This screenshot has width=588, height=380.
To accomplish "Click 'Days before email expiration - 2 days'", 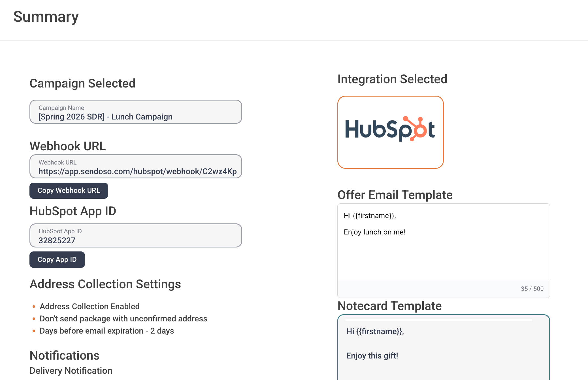I will click(x=107, y=331).
